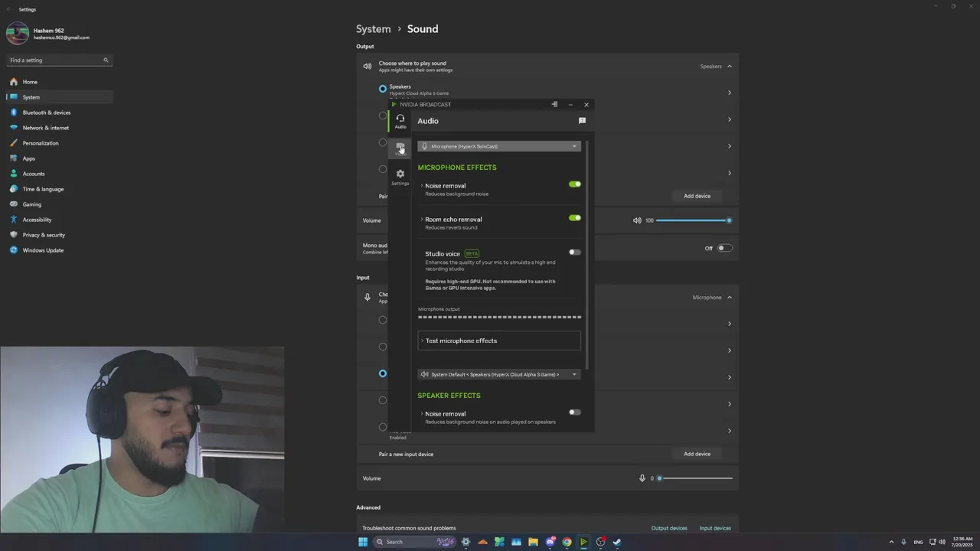Open the System Default Speakers dropdown

click(499, 374)
